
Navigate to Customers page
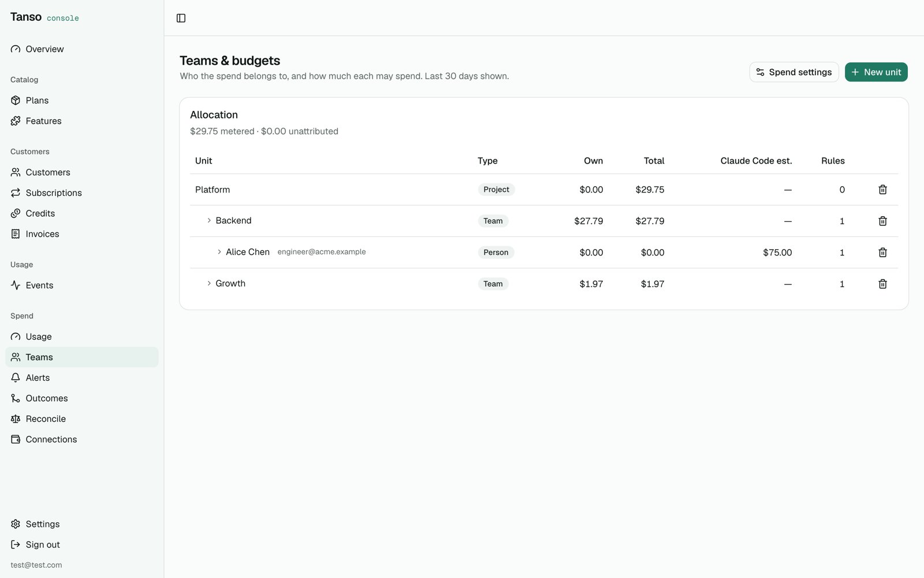[x=82, y=172]
